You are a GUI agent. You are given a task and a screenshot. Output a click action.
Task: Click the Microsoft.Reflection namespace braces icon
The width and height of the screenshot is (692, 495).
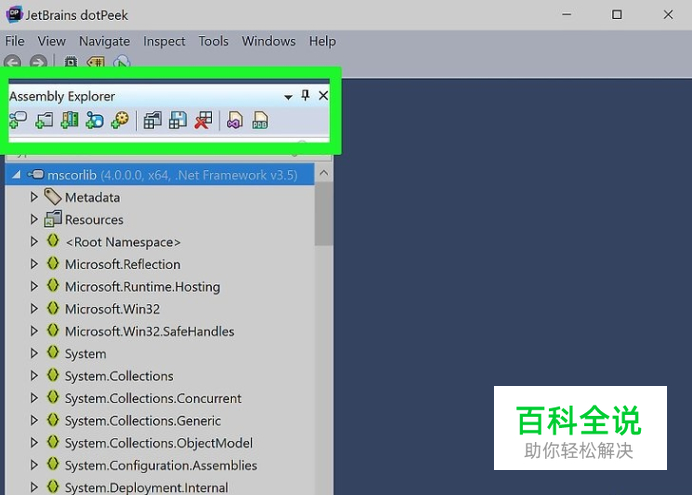pyautogui.click(x=53, y=263)
